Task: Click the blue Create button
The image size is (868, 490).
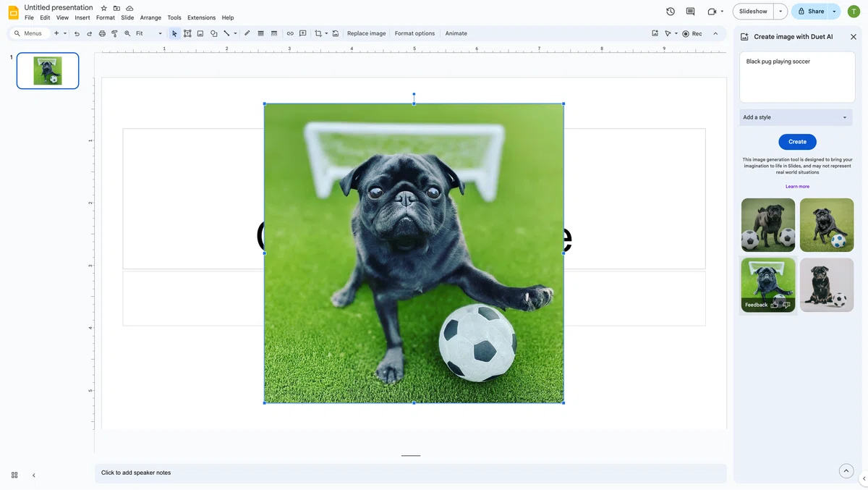Action: (x=797, y=142)
